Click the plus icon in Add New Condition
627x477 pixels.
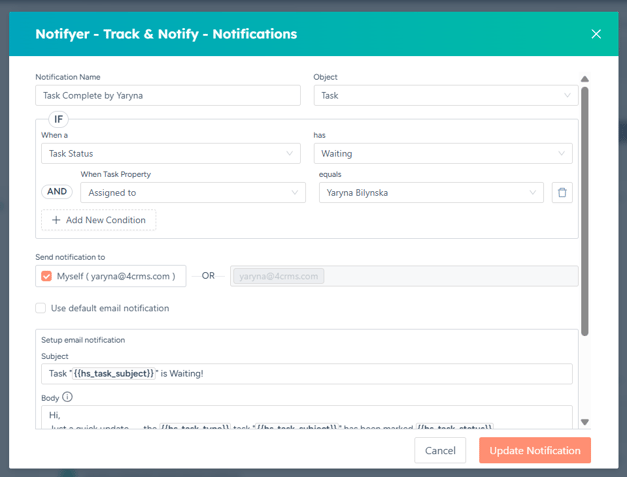(56, 220)
